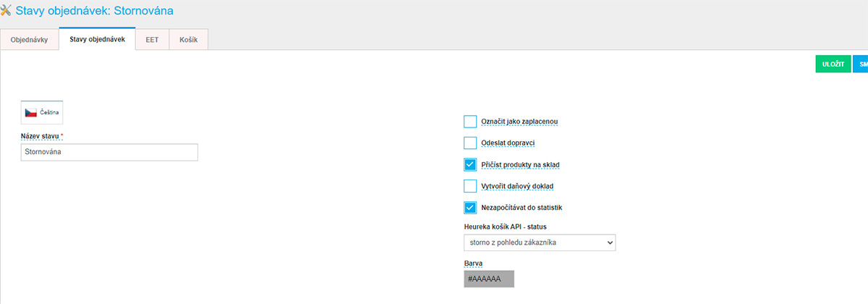This screenshot has width=868, height=304.
Task: Check the Vytvořit daňový doklad box
Action: pyautogui.click(x=470, y=186)
